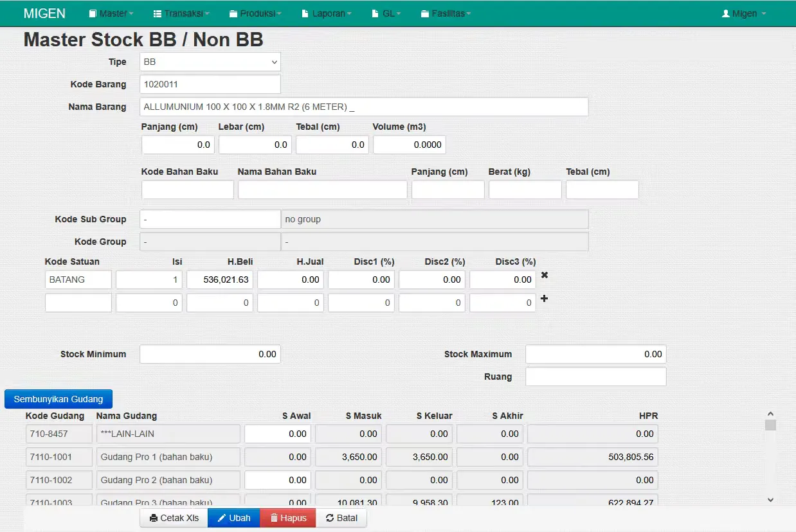The width and height of the screenshot is (796, 532).
Task: Click the HPR value 503,805.56
Action: 593,457
